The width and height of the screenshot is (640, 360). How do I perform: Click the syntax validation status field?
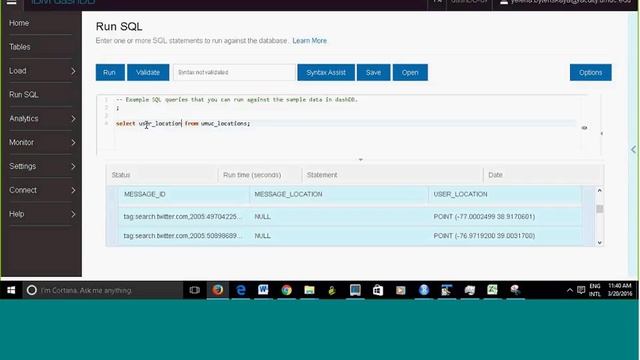coord(234,72)
